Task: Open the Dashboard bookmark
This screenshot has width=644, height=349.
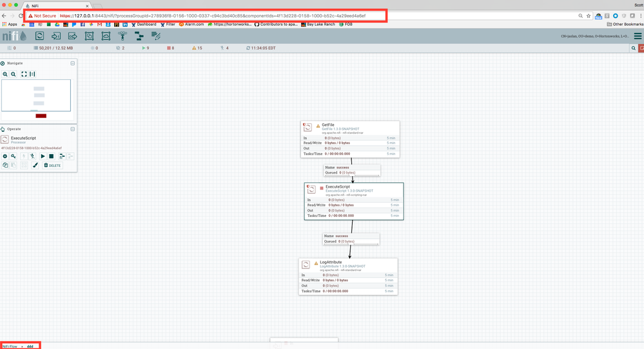Action: [x=143, y=25]
